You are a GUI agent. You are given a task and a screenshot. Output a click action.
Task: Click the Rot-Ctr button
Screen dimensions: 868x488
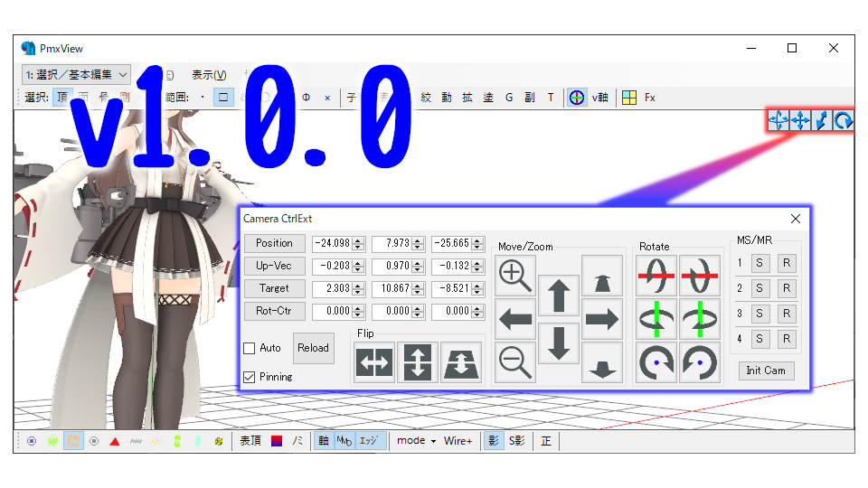click(x=275, y=312)
